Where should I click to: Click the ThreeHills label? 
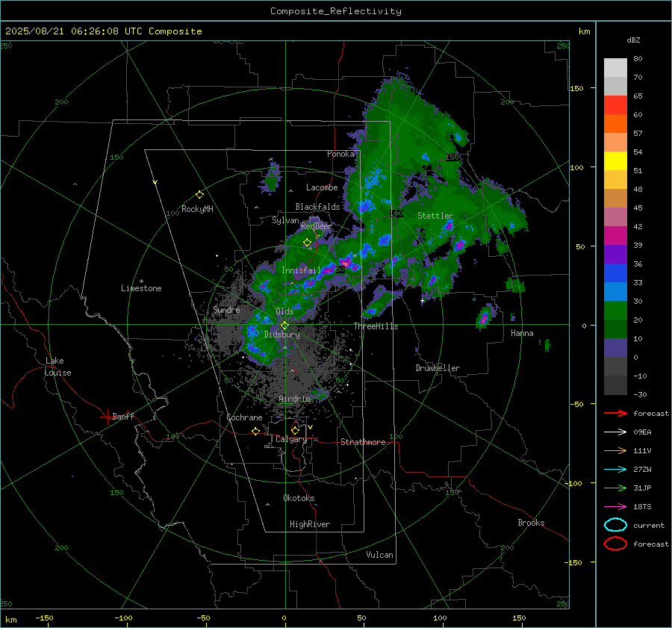pos(376,326)
